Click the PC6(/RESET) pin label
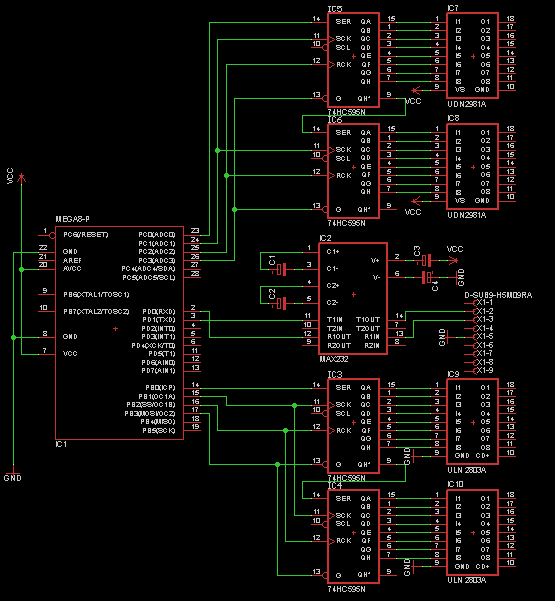 click(85, 235)
